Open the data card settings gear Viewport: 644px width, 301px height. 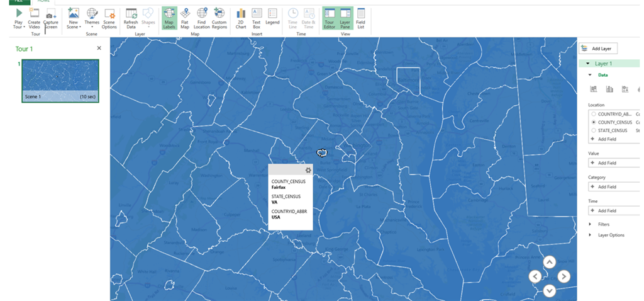(308, 170)
